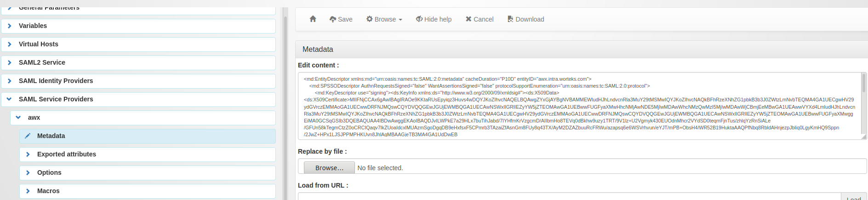Open the Browse gear menu
The width and height of the screenshot is (868, 200).
click(384, 19)
